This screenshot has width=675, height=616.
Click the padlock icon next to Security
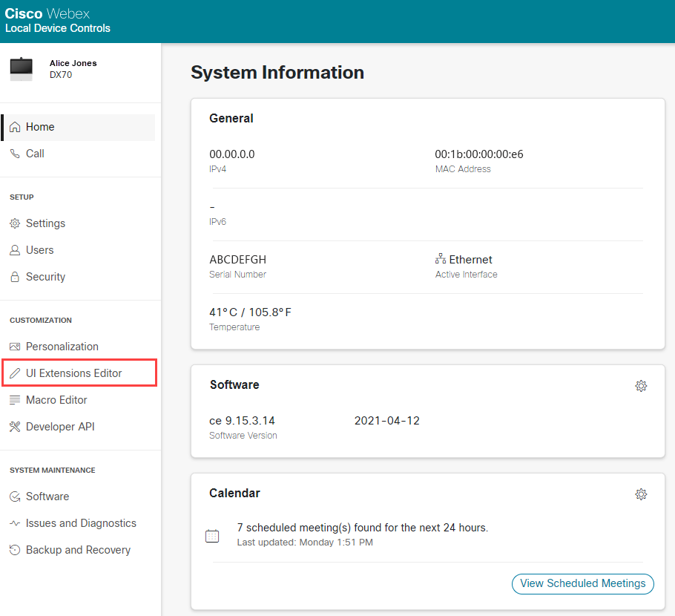pos(15,277)
